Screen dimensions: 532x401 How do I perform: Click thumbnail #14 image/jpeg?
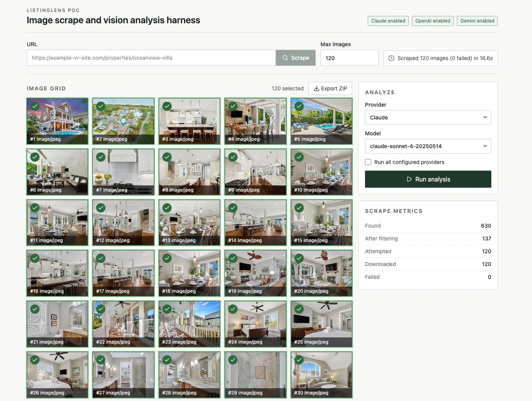coord(255,223)
